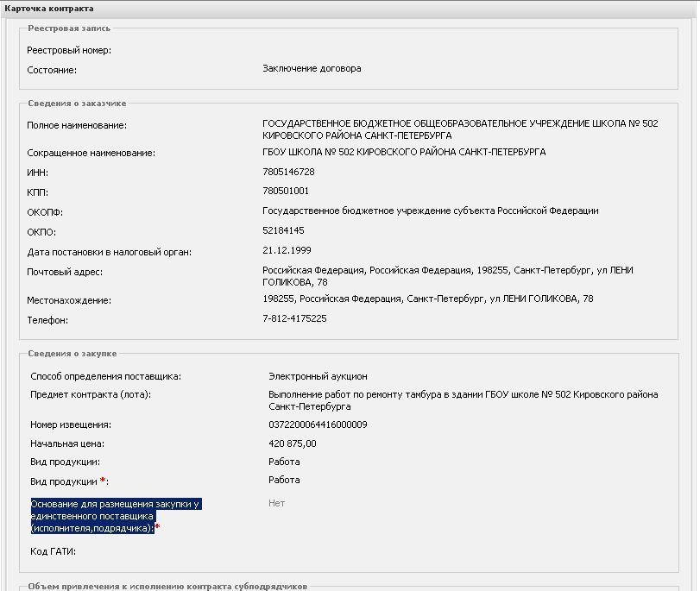700x591 pixels.
Task: Click the tax registration date 21.12.1999
Action: pos(286,252)
